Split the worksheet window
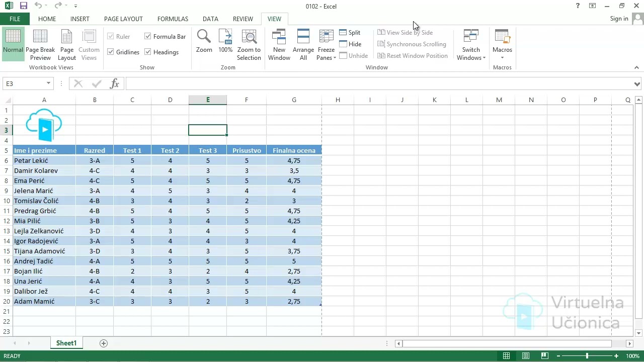The height and width of the screenshot is (362, 644). (350, 32)
